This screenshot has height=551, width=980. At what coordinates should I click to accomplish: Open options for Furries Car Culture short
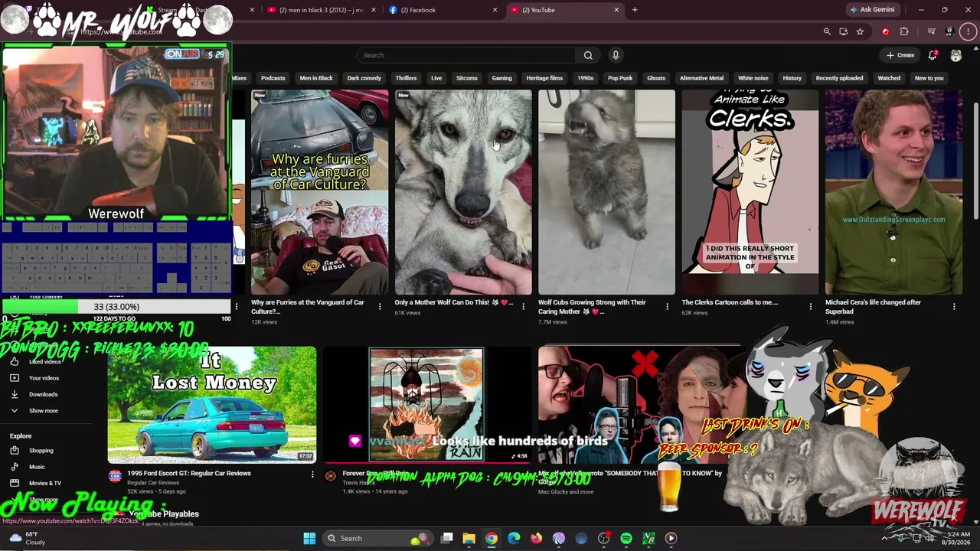[380, 306]
